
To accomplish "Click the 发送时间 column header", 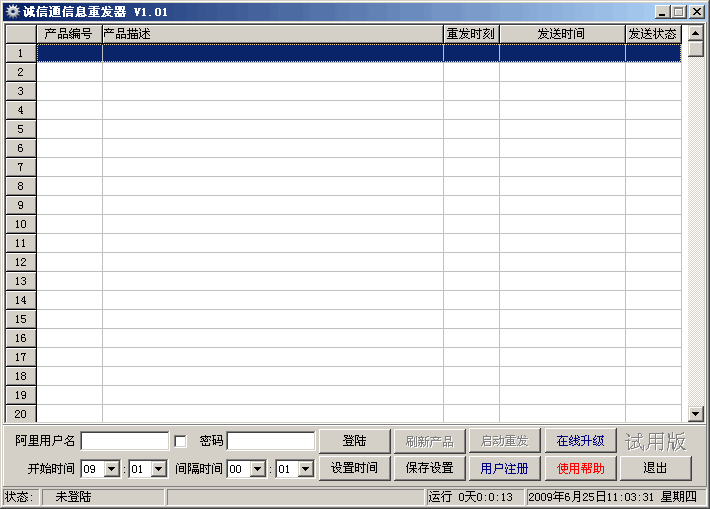I will point(562,34).
